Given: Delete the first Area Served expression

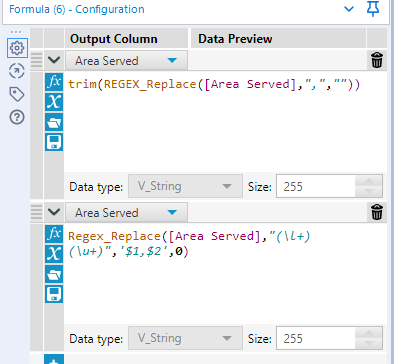Looking at the screenshot, I should coord(377,60).
